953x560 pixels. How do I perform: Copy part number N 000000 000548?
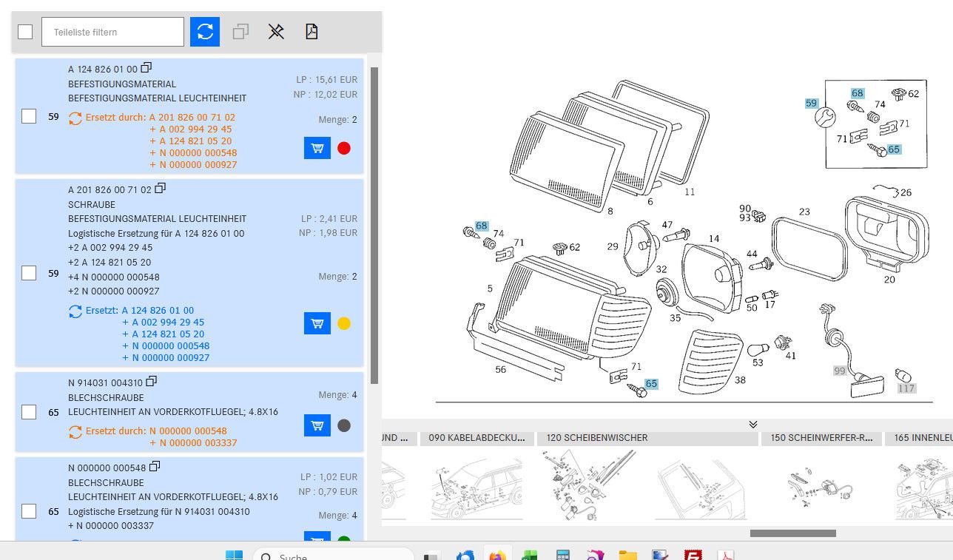(154, 467)
